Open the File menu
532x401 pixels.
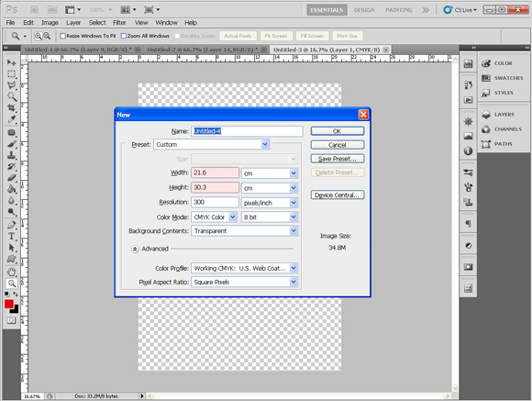[x=10, y=23]
